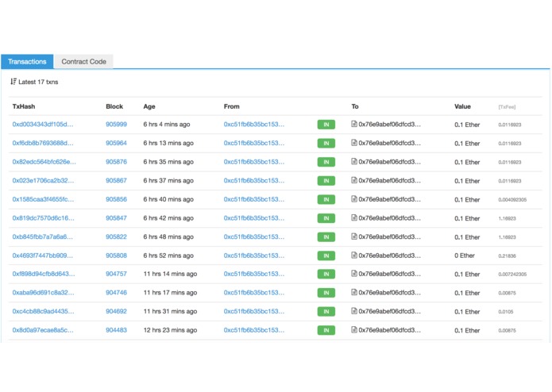
Task: View block 905808 details
Action: click(116, 256)
